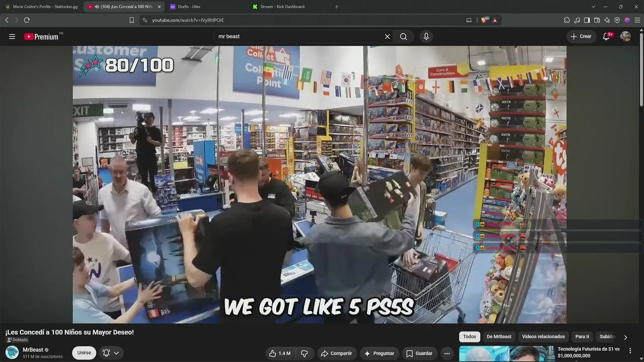The image size is (644, 362).
Task: Open the browser extensions puzzle menu
Action: tap(567, 20)
